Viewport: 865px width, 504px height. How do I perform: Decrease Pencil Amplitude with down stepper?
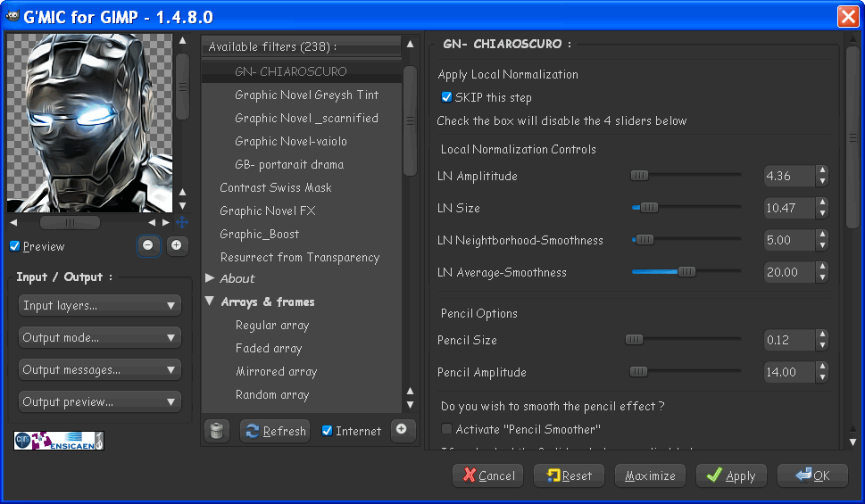822,377
